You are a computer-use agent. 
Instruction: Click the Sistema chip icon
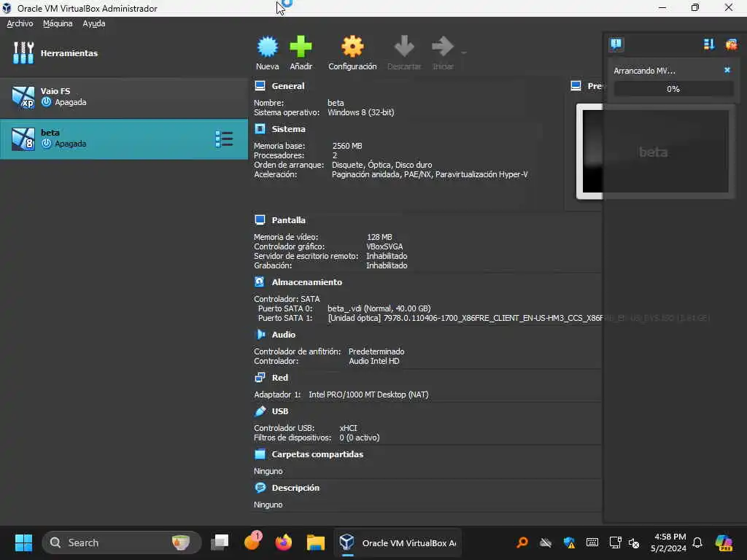tap(260, 129)
